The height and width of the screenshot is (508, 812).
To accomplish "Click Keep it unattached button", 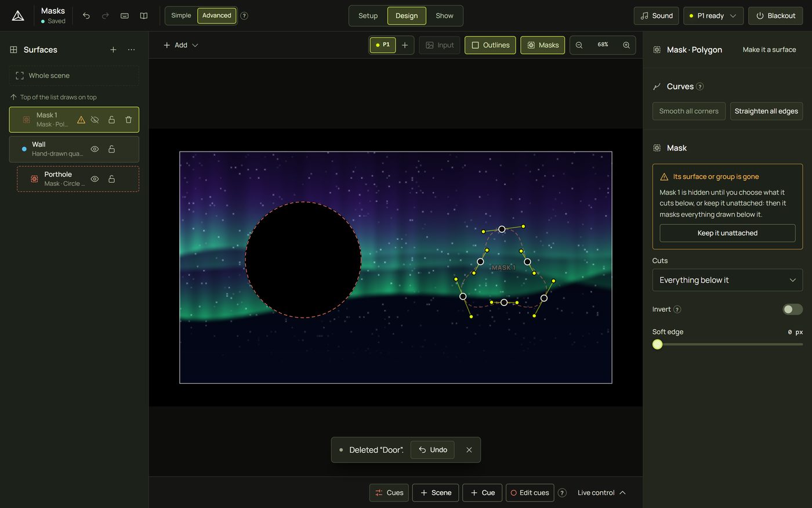I will click(x=727, y=233).
